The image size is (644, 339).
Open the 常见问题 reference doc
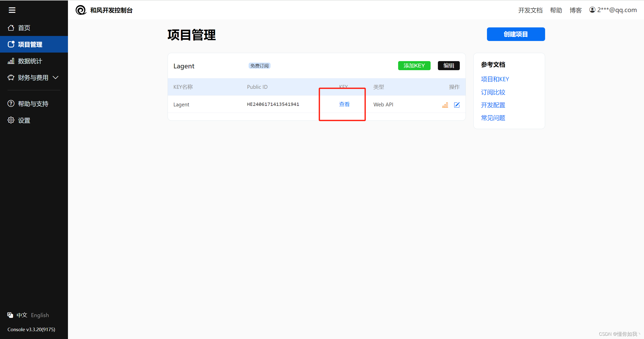click(x=493, y=118)
